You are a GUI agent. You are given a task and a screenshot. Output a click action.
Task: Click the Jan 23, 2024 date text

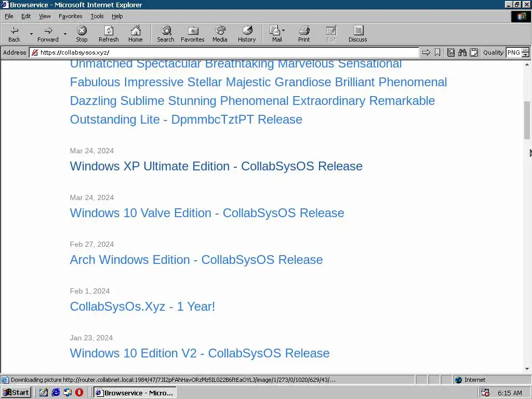pos(91,338)
